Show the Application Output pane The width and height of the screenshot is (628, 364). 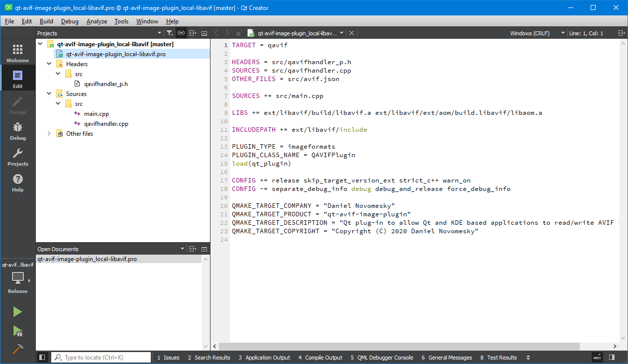(x=264, y=357)
